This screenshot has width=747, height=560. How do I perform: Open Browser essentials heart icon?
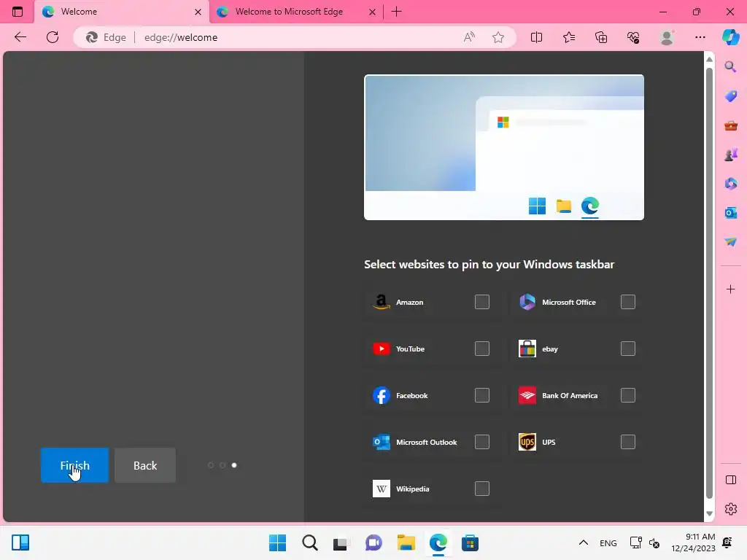tap(633, 37)
